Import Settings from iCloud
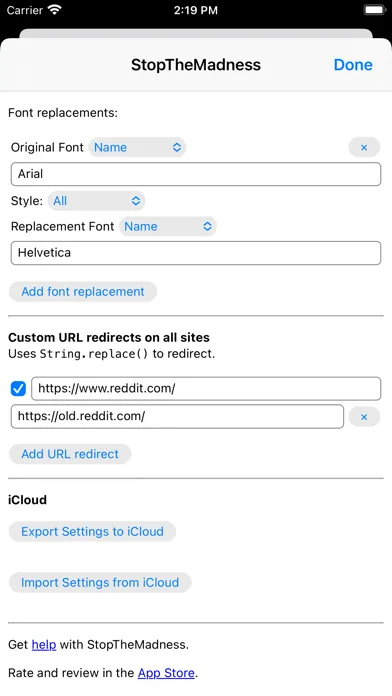 click(x=100, y=582)
